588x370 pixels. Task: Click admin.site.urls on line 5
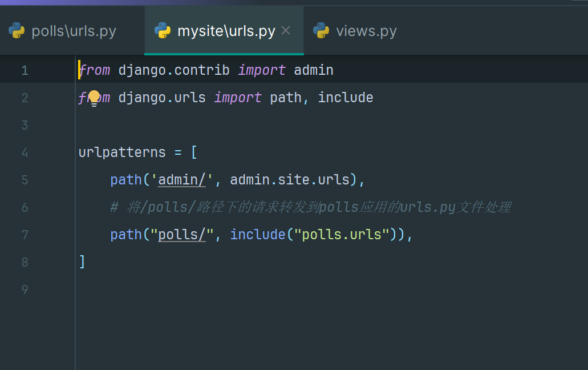pyautogui.click(x=289, y=180)
